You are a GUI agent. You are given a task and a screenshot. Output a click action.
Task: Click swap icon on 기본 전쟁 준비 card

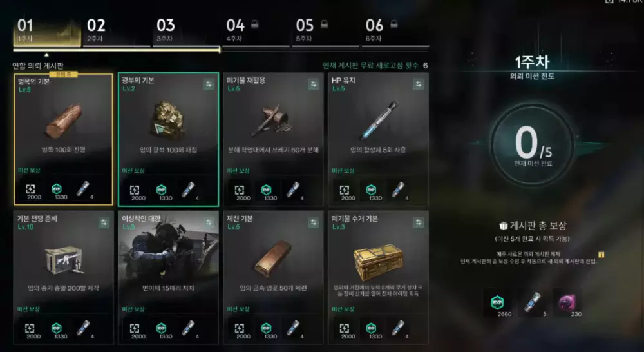click(x=104, y=222)
